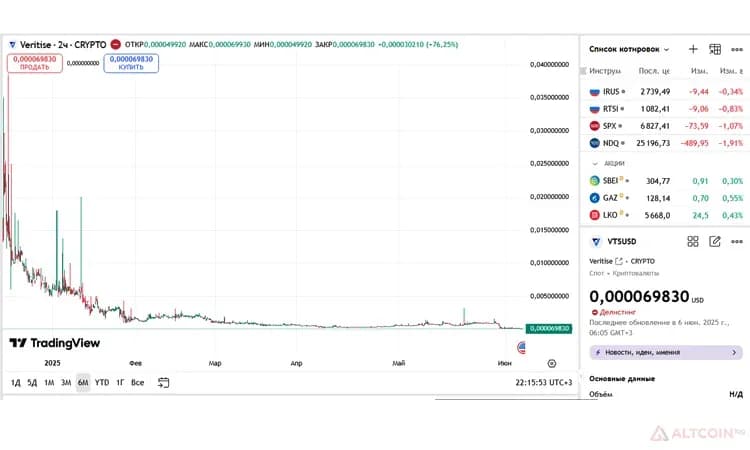
Task: Select the 1Г time range
Action: tap(120, 383)
